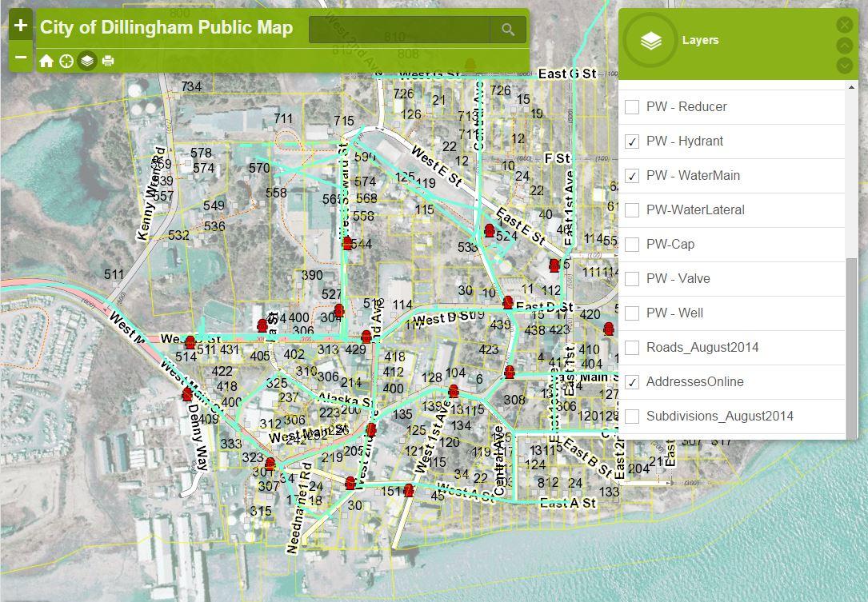Click the hydrant above address 308
The width and height of the screenshot is (868, 602).
click(x=510, y=372)
